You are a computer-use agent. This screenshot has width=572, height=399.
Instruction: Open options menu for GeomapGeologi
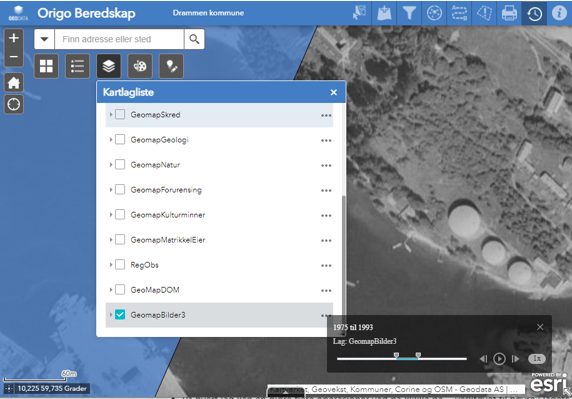[x=326, y=140]
